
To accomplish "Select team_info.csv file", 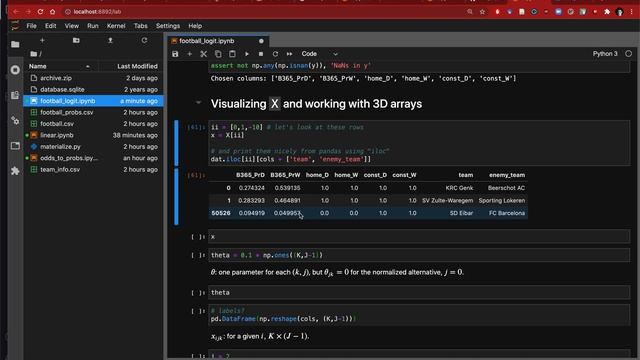I will point(93,169).
